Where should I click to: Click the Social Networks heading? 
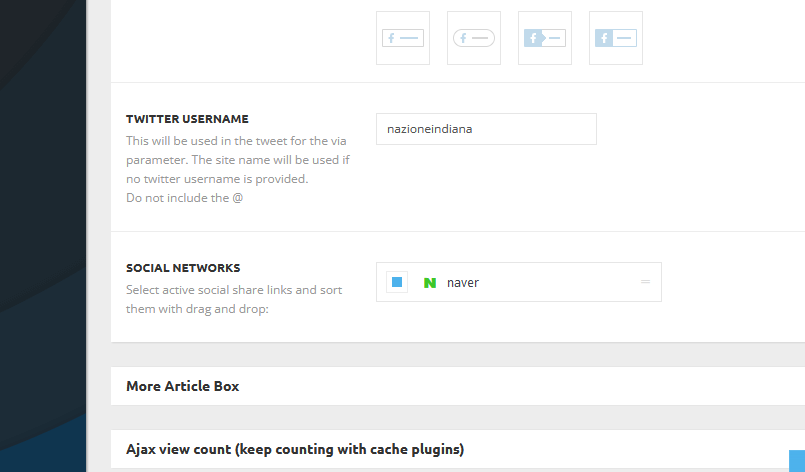pyautogui.click(x=183, y=268)
